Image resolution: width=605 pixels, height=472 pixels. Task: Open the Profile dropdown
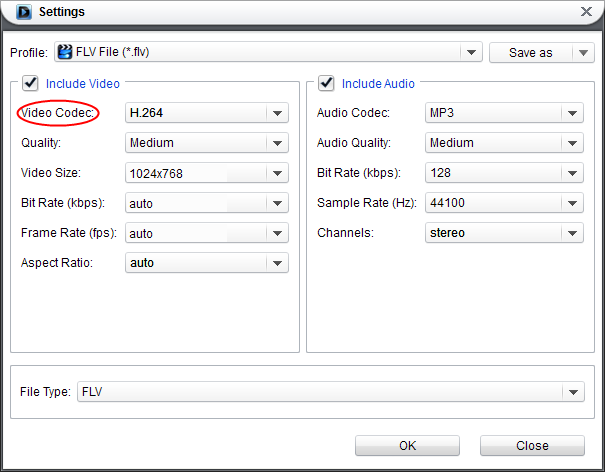268,52
